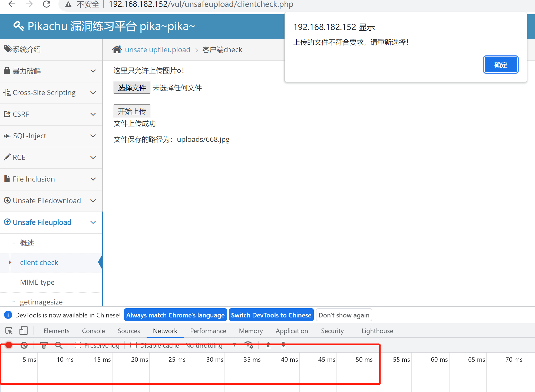Clear the network log
Viewport: 535px width, 392px height.
[24, 345]
